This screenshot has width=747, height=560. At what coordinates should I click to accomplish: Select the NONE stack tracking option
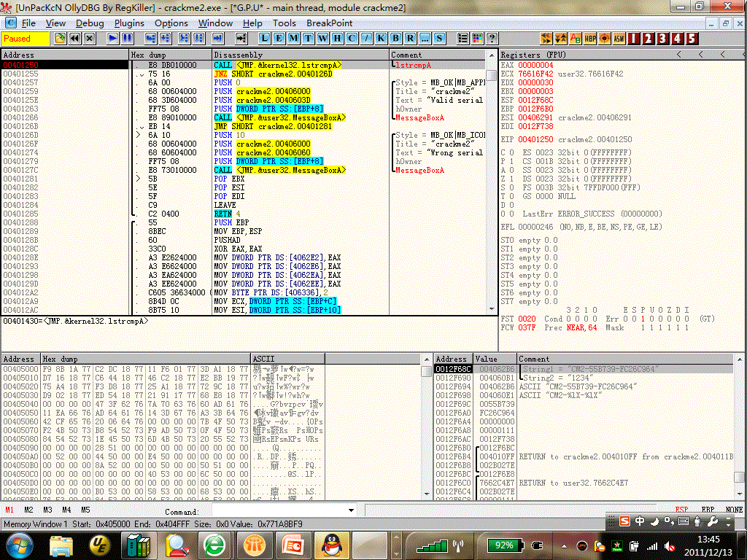coord(733,510)
